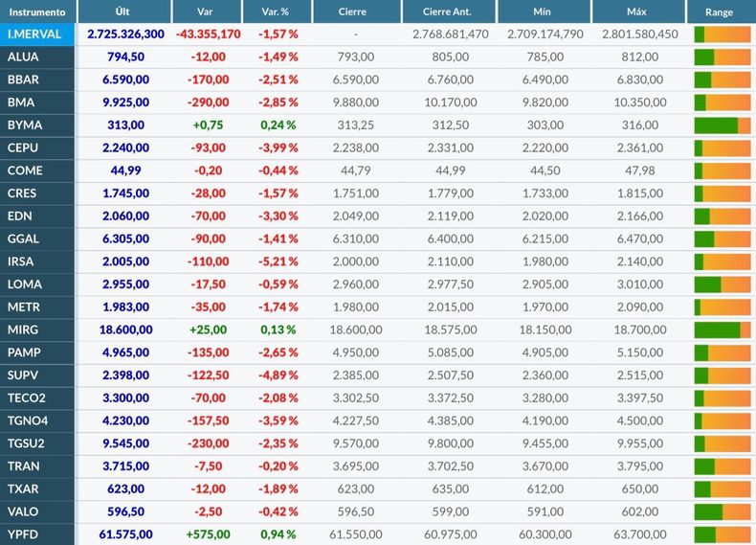Image resolution: width=756 pixels, height=545 pixels.
Task: Open the MIRG instrument
Action: [37, 329]
